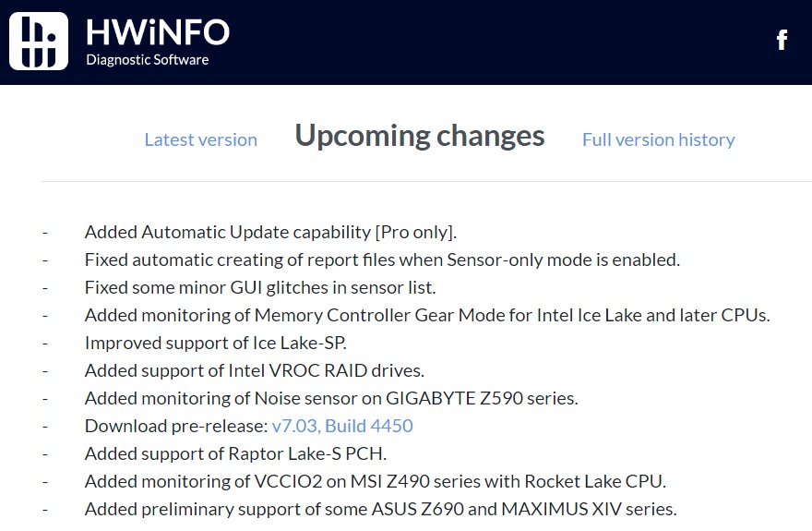812x531 pixels.
Task: Click the HWiNFO title text
Action: click(x=157, y=32)
